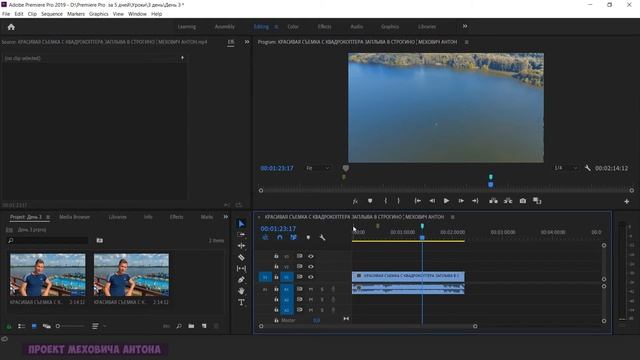
Task: Click the Home icon
Action: point(11,27)
